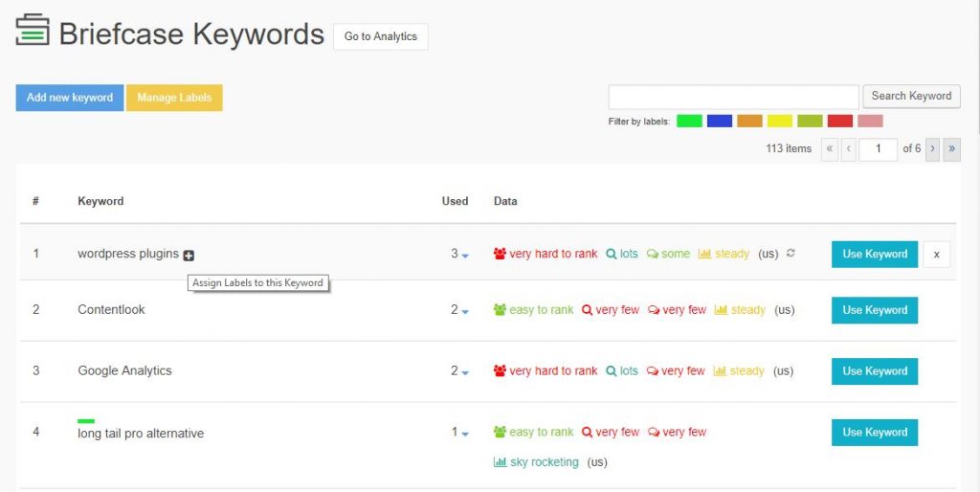Click the red people icon in Google Analytics row
The image size is (980, 492).
(500, 370)
